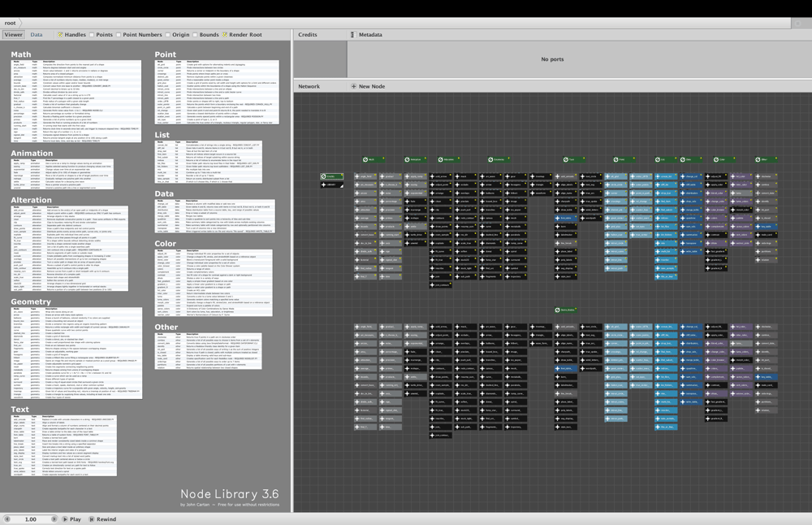Image resolution: width=812 pixels, height=525 pixels.
Task: Click the green Math category node
Action: click(x=374, y=159)
